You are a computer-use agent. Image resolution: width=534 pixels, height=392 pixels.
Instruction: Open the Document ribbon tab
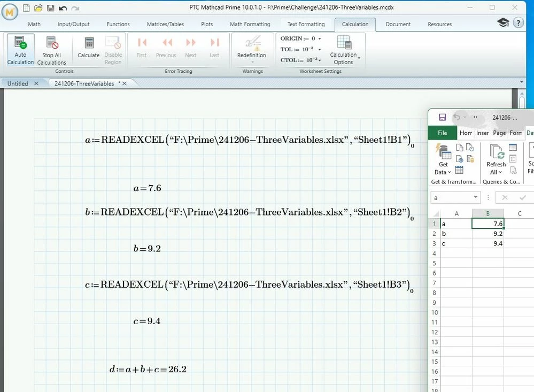click(x=398, y=24)
